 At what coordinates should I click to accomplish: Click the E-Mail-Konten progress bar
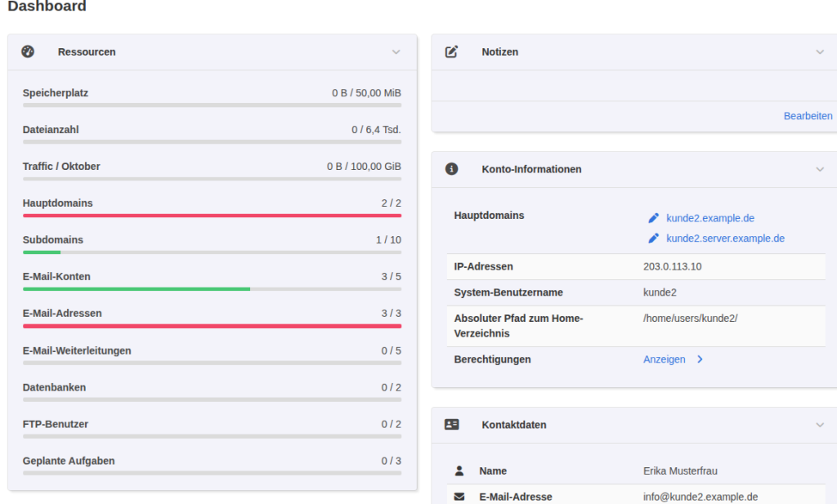(x=212, y=289)
